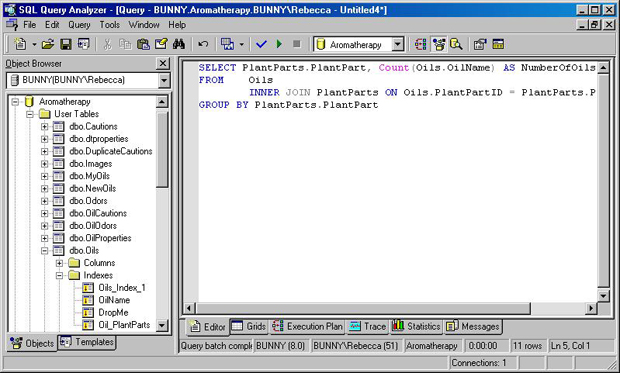Switch to the Trace tab
This screenshot has width=620, height=373.
tap(368, 326)
